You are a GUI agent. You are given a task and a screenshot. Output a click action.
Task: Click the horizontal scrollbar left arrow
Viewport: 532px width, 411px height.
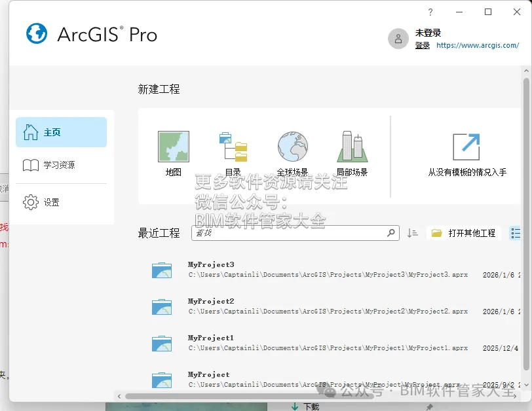click(x=119, y=396)
